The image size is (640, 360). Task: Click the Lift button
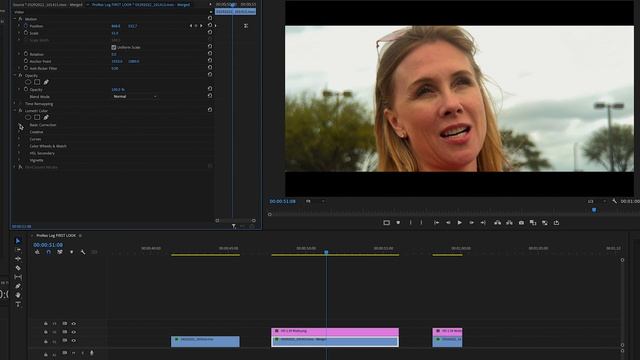(x=497, y=223)
